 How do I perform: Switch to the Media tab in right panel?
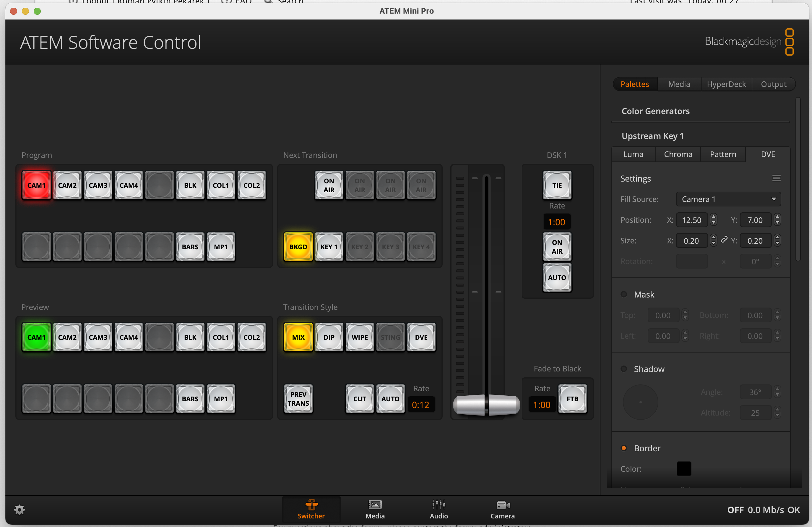[679, 84]
